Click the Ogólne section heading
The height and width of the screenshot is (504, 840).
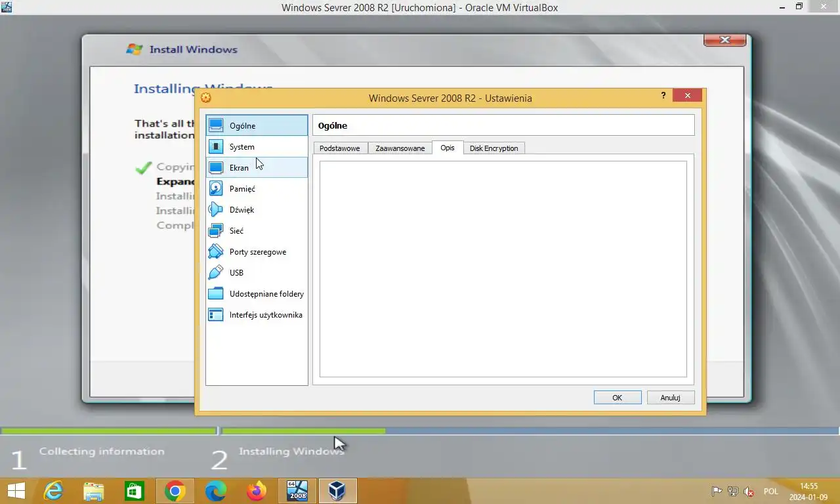[x=333, y=125]
